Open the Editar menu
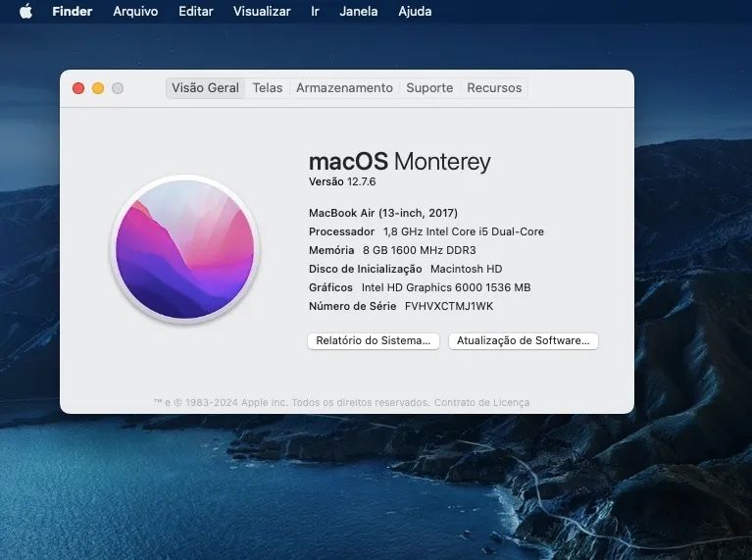Screen dimensions: 752x560 pyautogui.click(x=195, y=12)
